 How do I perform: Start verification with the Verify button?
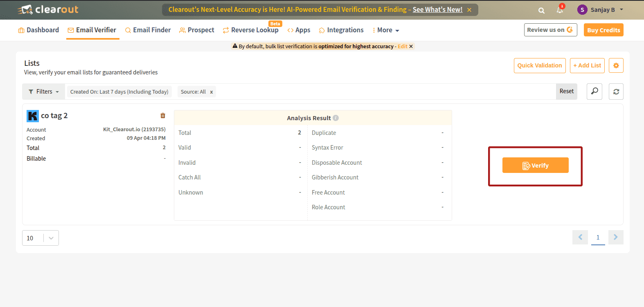[535, 165]
